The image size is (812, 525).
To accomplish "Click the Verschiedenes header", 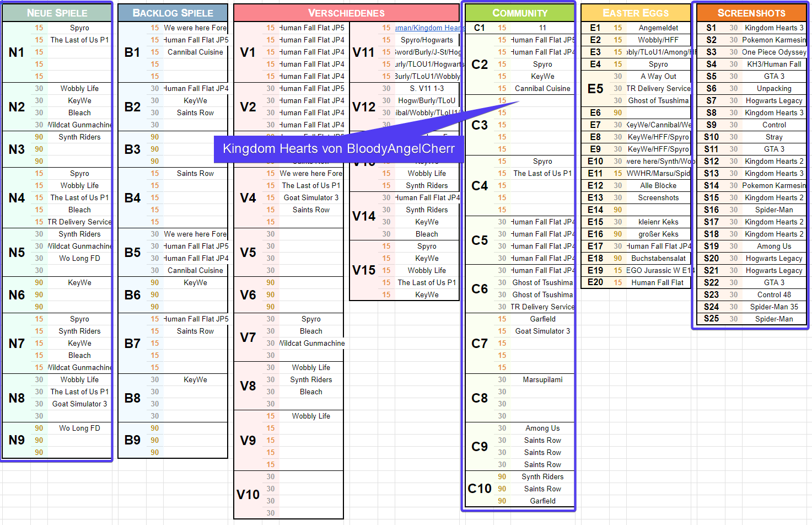I will coord(346,13).
